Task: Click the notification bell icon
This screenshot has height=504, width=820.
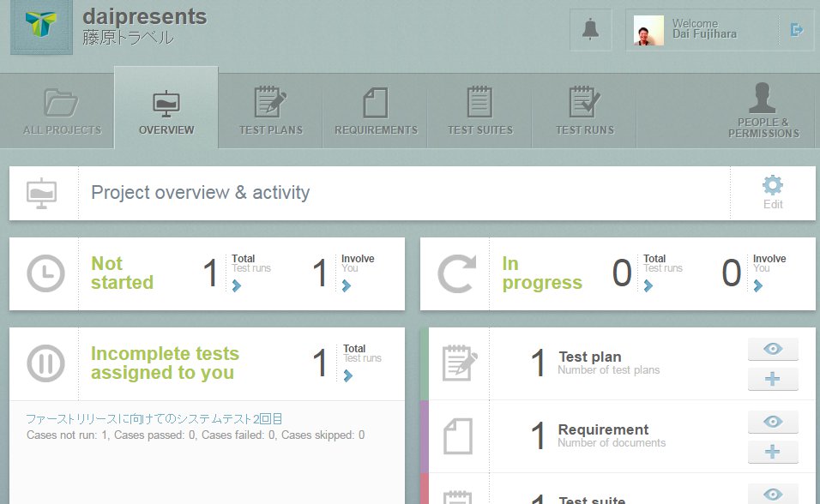Action: click(590, 30)
